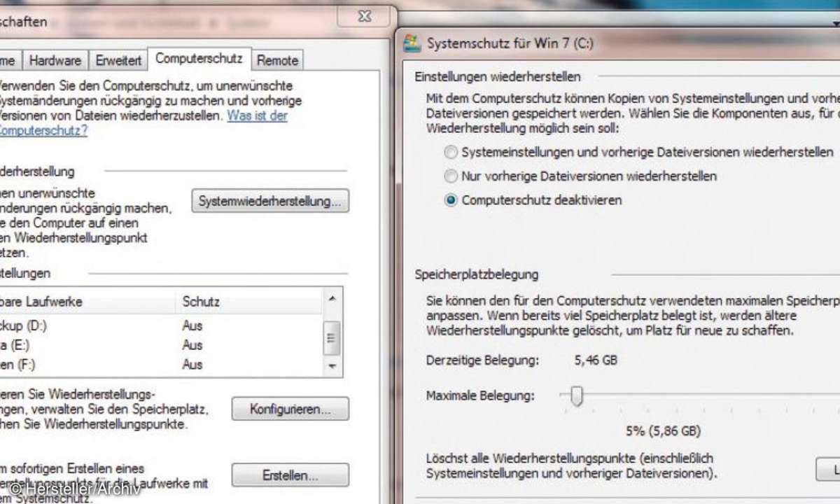Switch to the Hardware tab
Image resolution: width=840 pixels, height=504 pixels.
click(55, 60)
